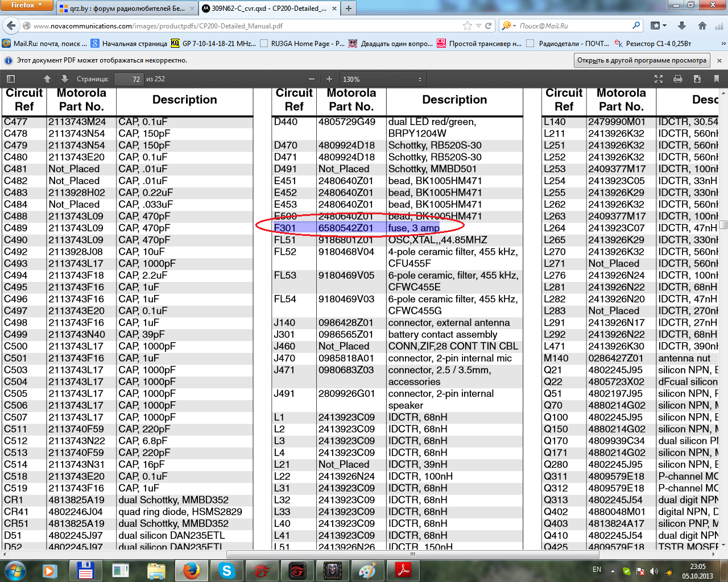Go to previous PDF page
Viewport: 728px width, 582px height.
coord(47,79)
